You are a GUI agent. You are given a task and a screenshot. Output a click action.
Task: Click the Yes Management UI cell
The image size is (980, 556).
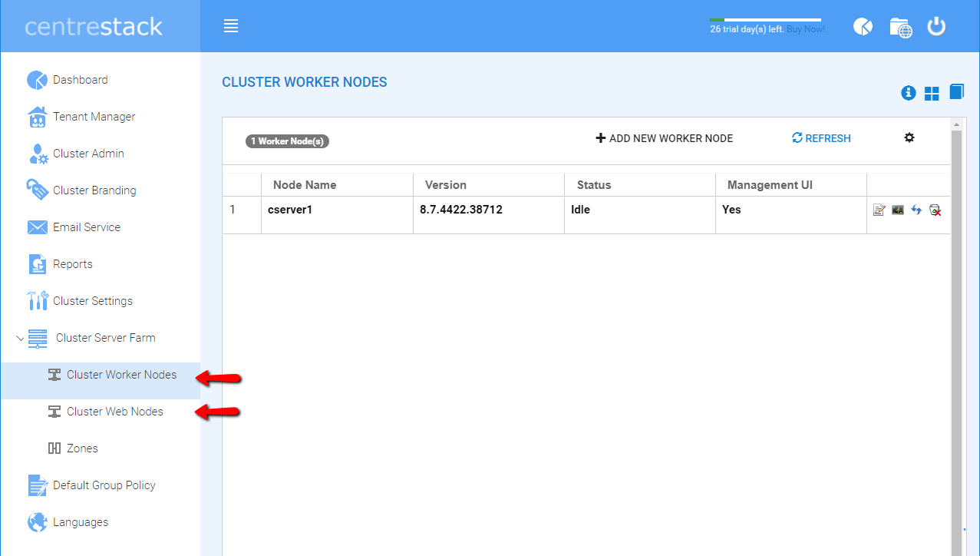pos(791,215)
